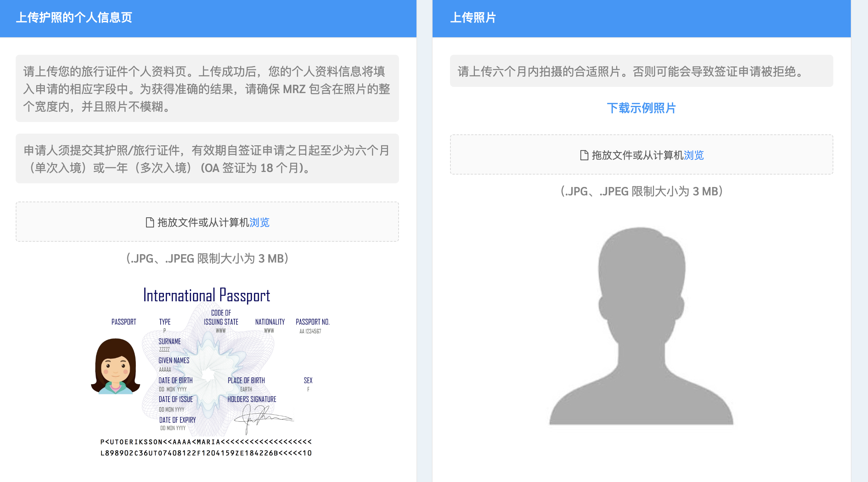This screenshot has height=482, width=868.
Task: Select the 上传照片 panel header
Action: pos(473,18)
